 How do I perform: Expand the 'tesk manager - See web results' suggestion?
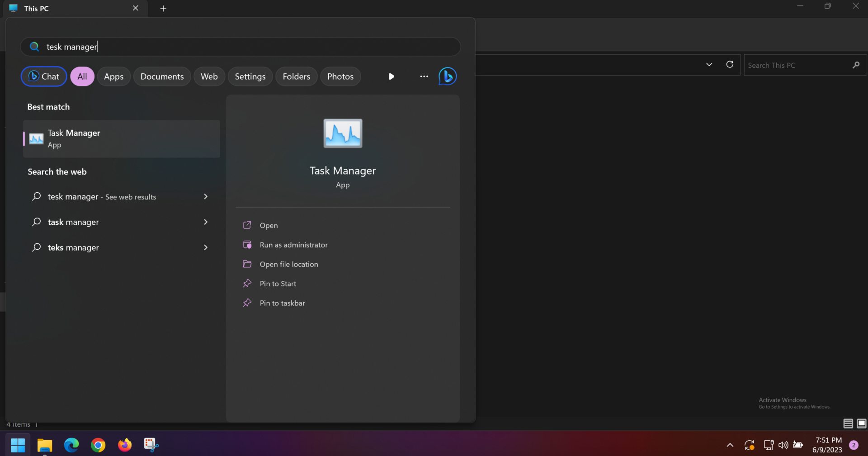[x=205, y=197]
